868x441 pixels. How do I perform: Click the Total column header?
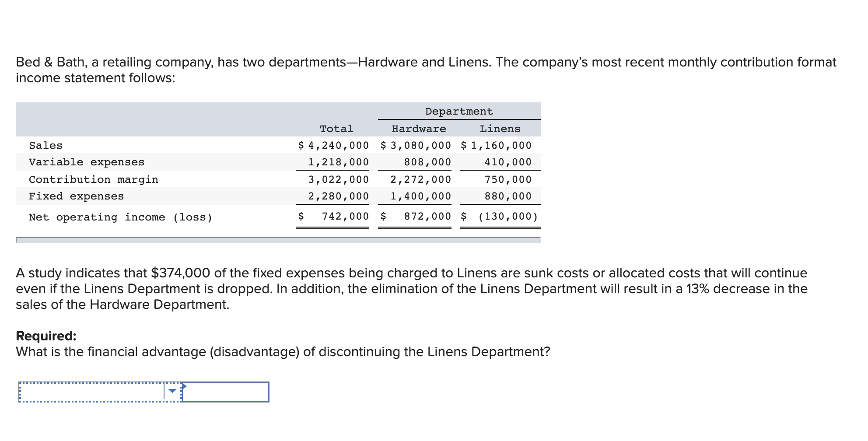click(x=336, y=129)
